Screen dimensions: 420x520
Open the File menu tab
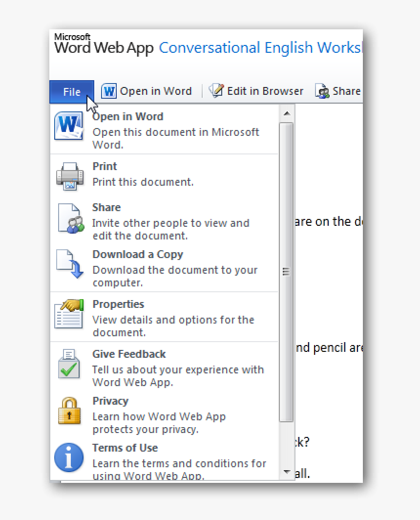[72, 92]
